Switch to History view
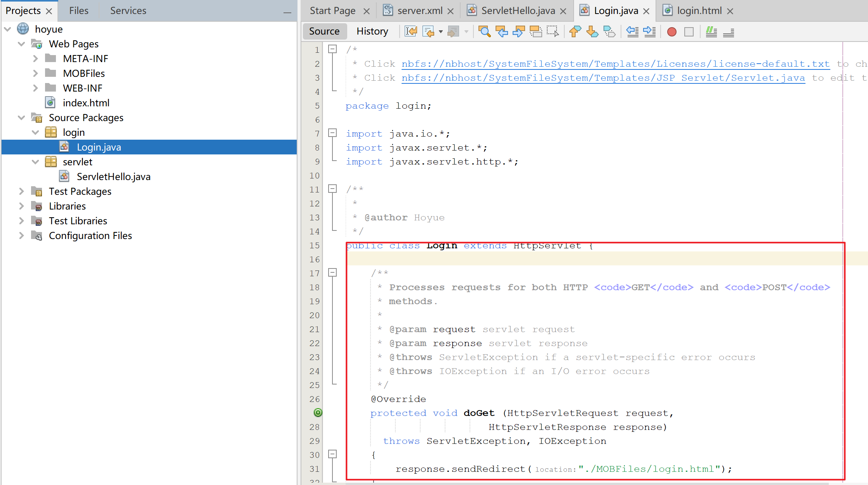This screenshot has width=868, height=485. pos(372,31)
